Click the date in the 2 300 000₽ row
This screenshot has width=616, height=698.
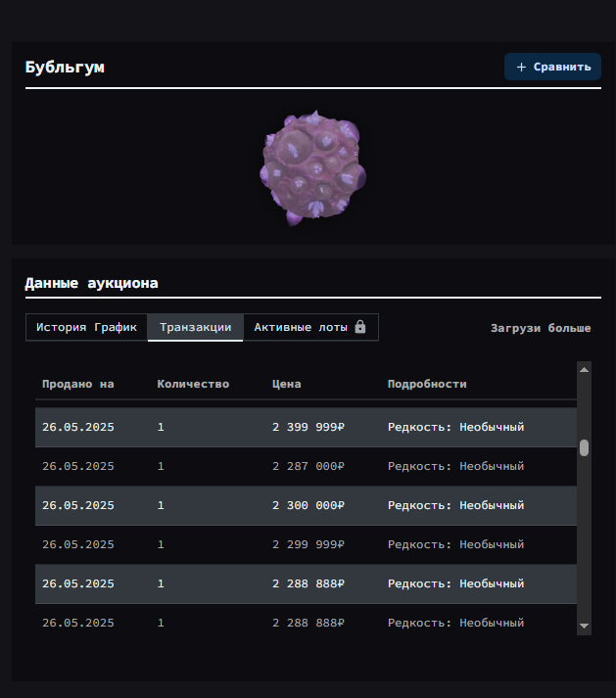pos(78,505)
